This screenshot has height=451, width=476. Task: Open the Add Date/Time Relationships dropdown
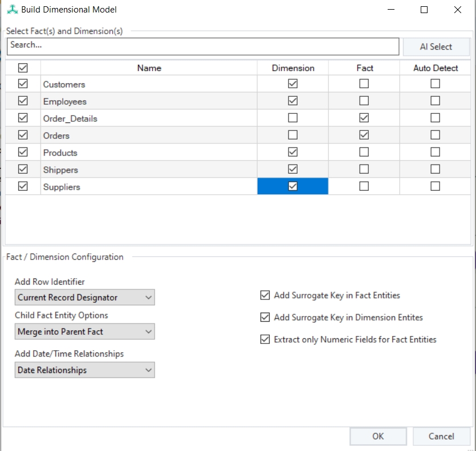point(85,370)
